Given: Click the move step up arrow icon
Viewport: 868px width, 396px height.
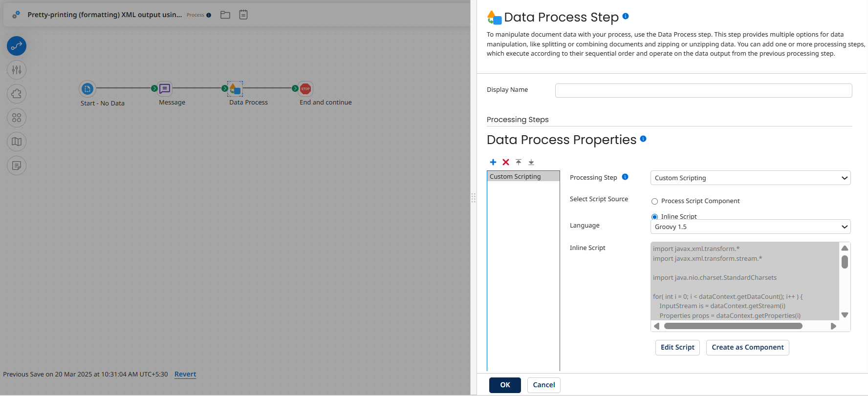Looking at the screenshot, I should point(519,162).
